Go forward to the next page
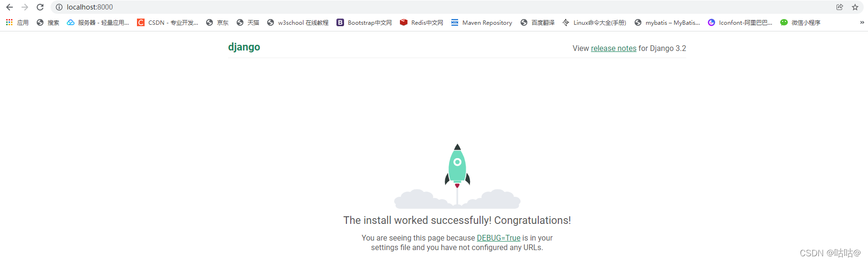 (25, 7)
